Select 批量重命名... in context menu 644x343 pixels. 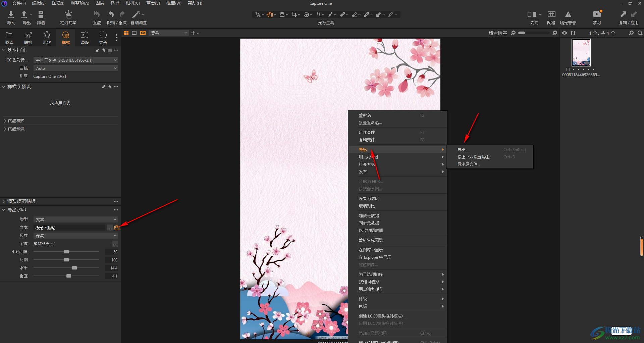tap(370, 123)
